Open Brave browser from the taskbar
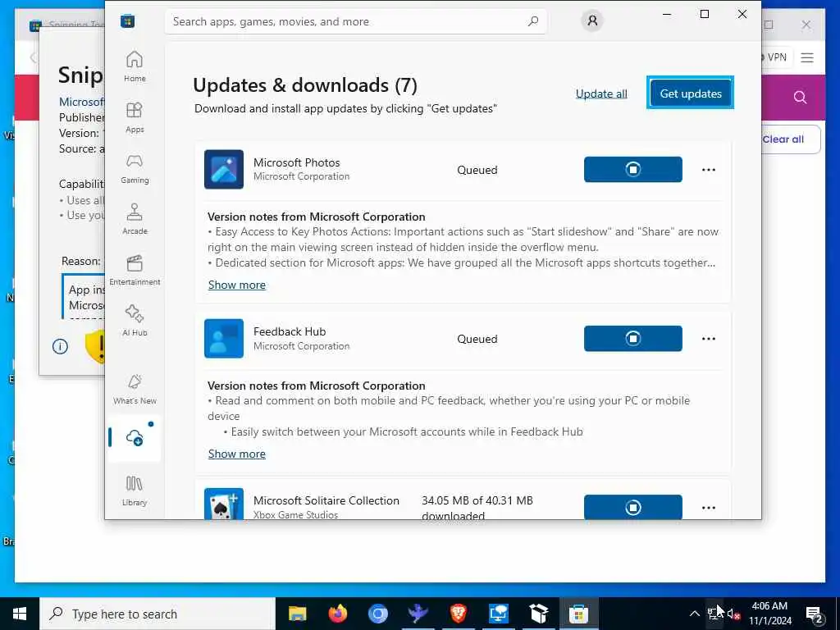The image size is (840, 630). pos(458,614)
